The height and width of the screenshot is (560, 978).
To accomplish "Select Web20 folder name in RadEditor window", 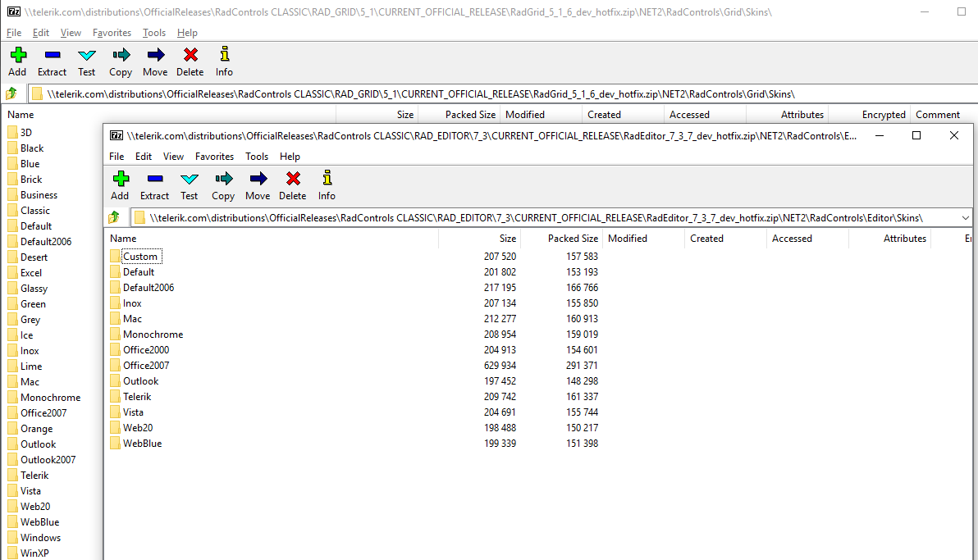I will (138, 428).
